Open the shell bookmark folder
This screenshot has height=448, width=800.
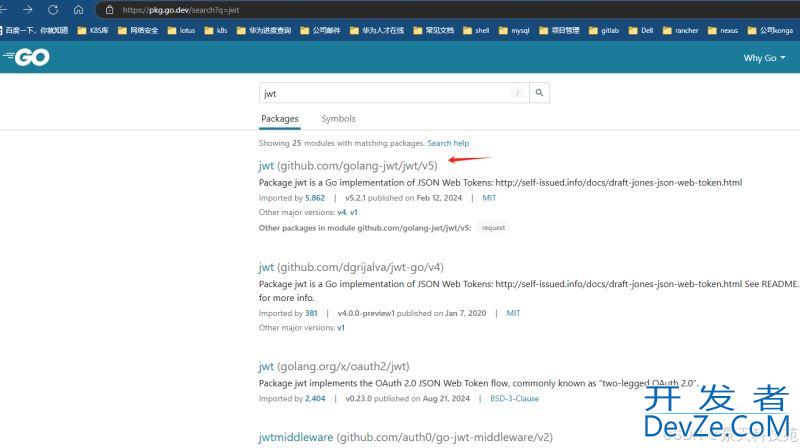(x=476, y=31)
